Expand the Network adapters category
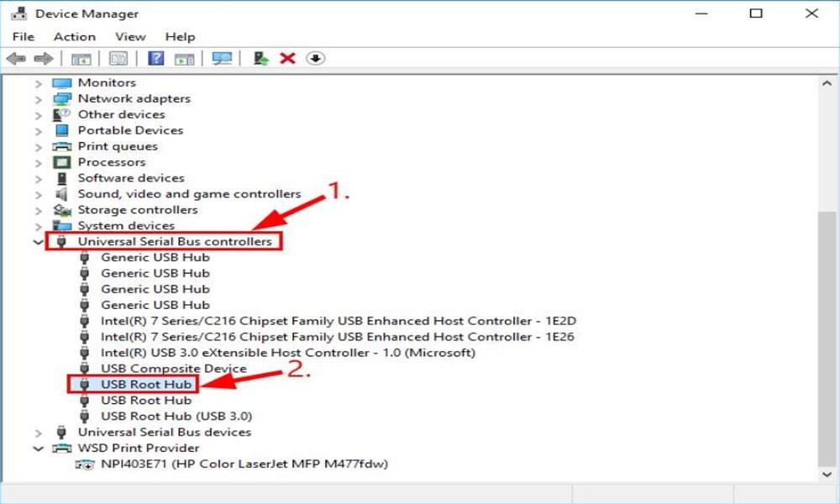This screenshot has width=840, height=504. tap(39, 99)
